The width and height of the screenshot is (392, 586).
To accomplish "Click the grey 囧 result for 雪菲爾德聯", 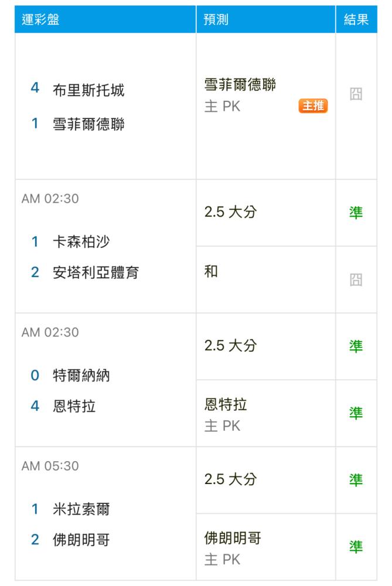I will click(356, 94).
